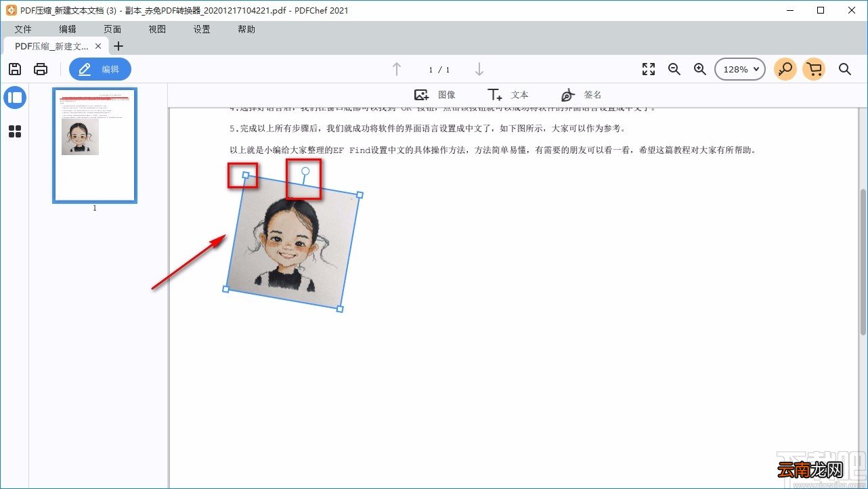This screenshot has height=489, width=868.
Task: Click the Save floppy disk icon
Action: coord(15,69)
